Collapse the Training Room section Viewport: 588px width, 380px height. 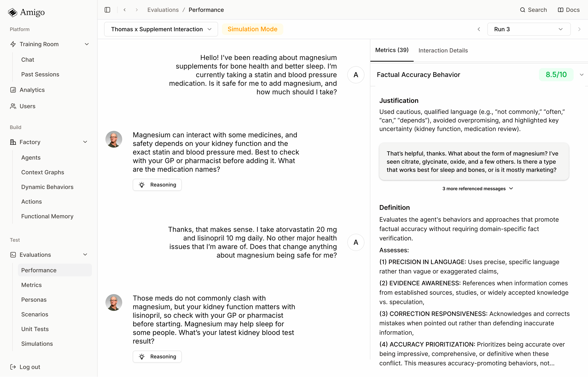point(87,44)
